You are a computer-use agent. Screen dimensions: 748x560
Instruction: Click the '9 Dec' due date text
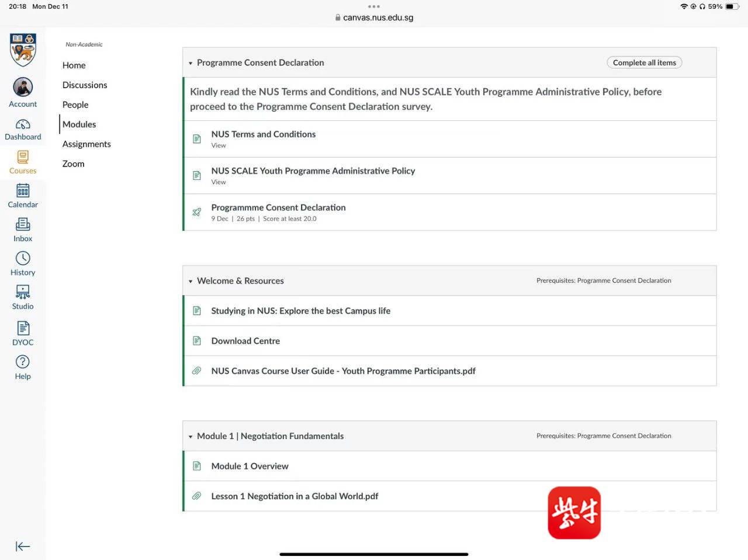[220, 219]
